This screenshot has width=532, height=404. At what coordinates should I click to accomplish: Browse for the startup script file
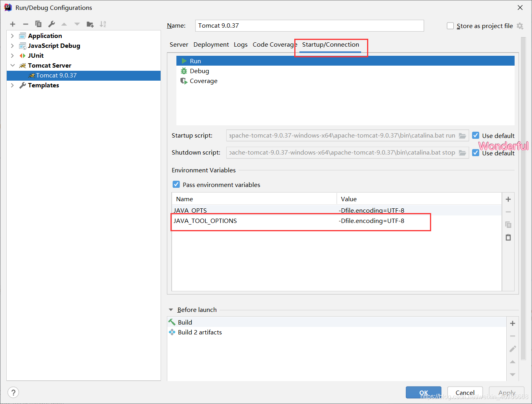click(x=462, y=136)
